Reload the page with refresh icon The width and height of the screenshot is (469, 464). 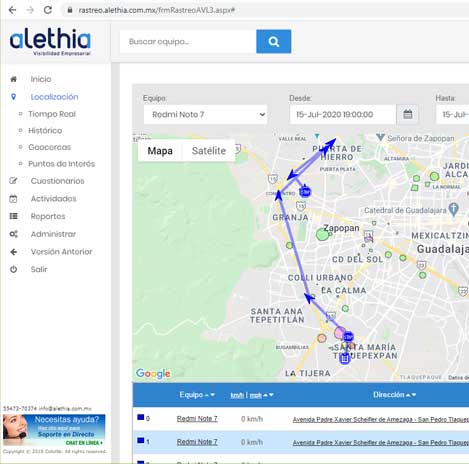[x=48, y=10]
